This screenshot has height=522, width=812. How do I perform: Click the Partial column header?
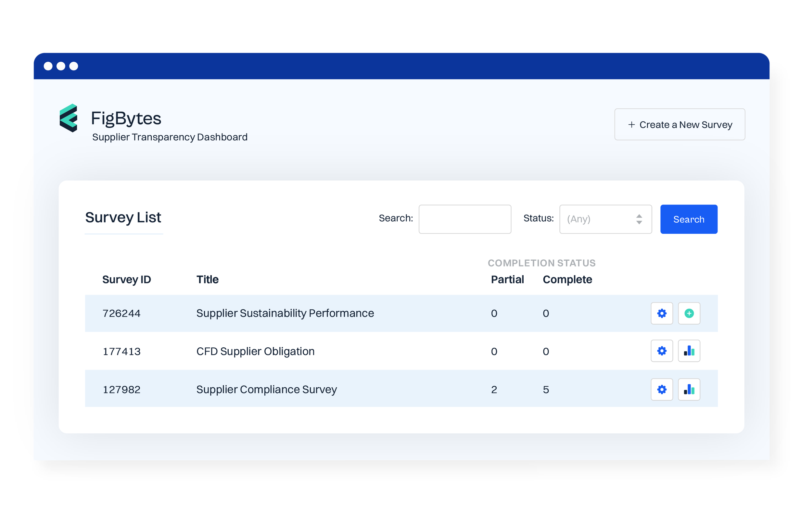click(x=507, y=279)
